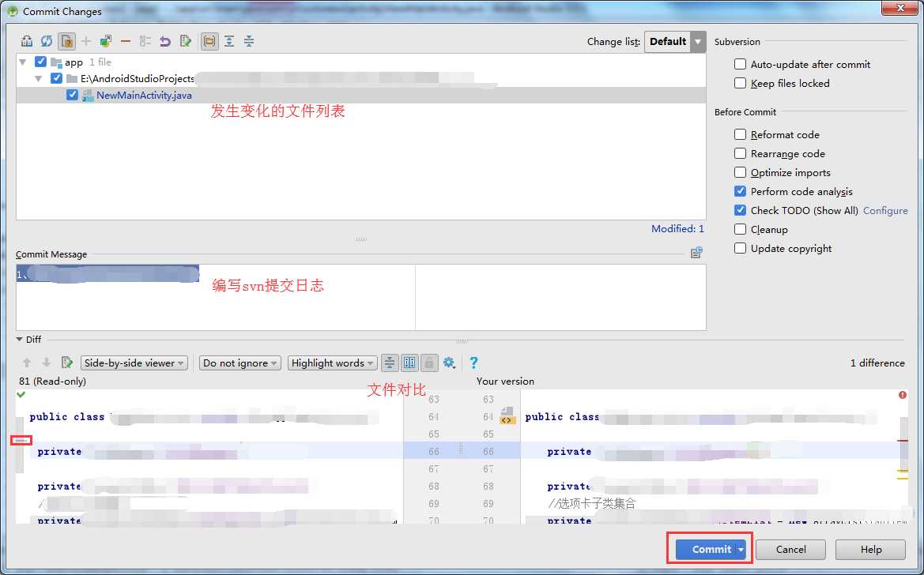The height and width of the screenshot is (575, 924).
Task: Click the Cancel button
Action: pyautogui.click(x=791, y=549)
